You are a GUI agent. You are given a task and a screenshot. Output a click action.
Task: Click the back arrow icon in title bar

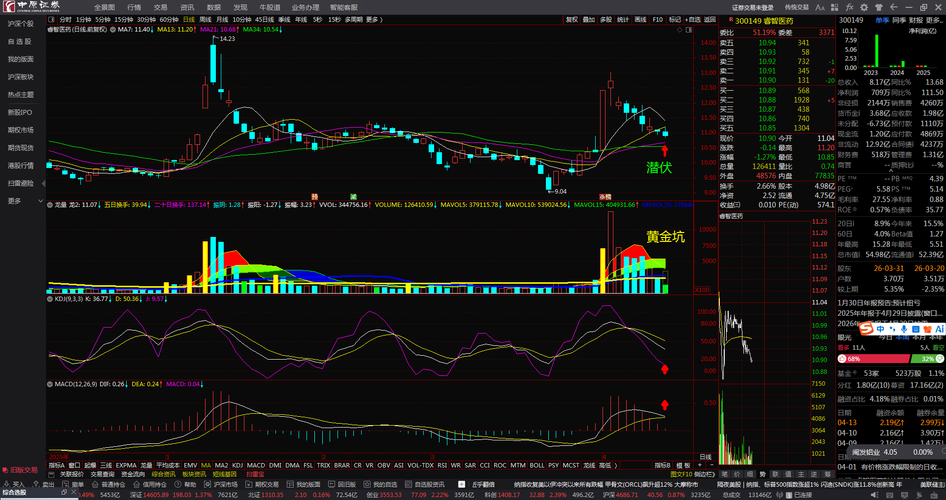[894, 8]
